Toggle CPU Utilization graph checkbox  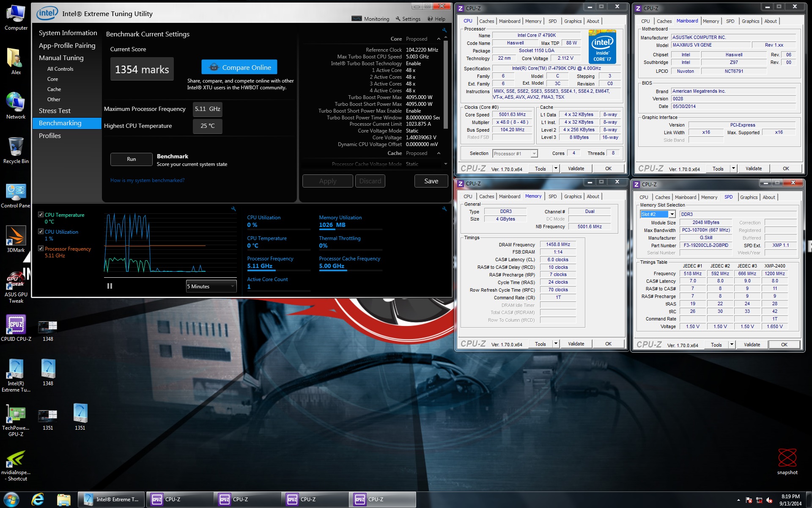coord(41,232)
